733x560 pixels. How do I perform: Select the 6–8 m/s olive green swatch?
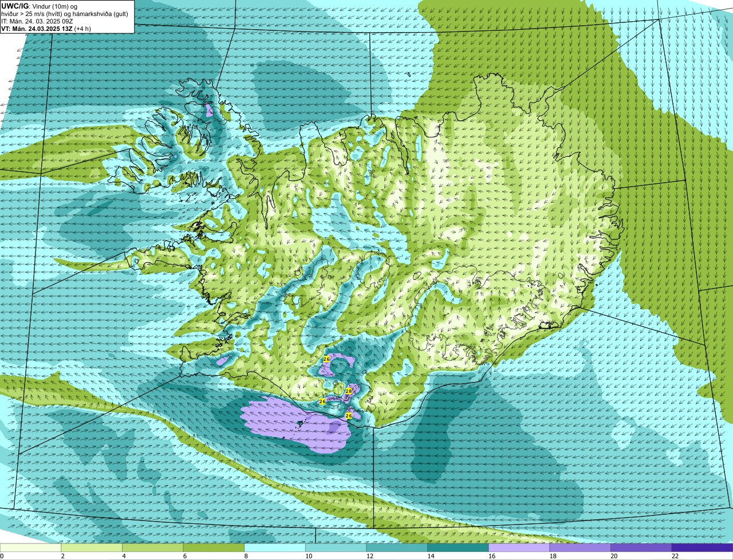pyautogui.click(x=214, y=547)
